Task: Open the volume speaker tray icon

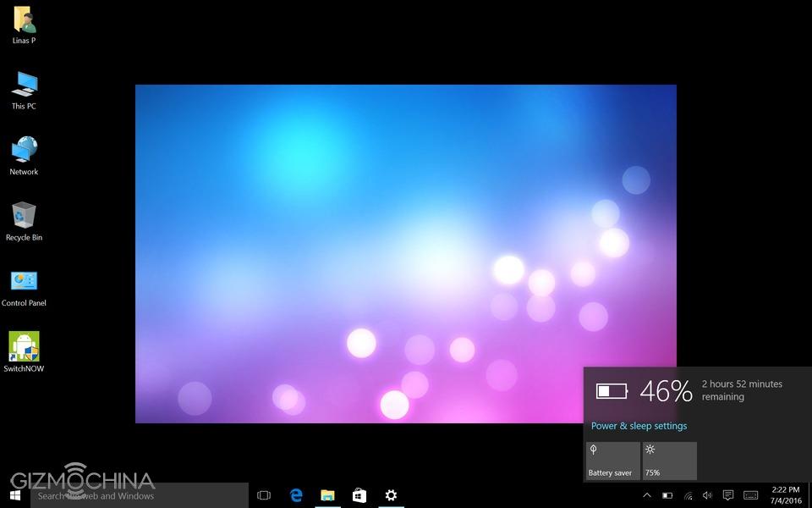Action: coord(707,495)
